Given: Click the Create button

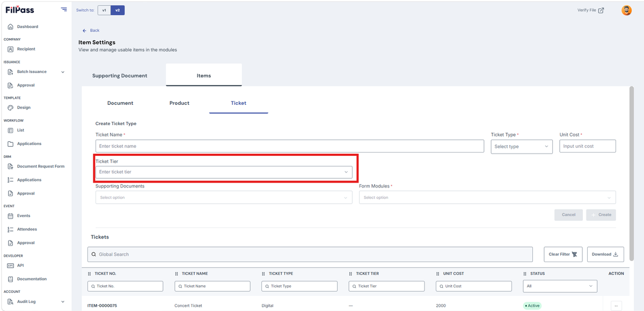Looking at the screenshot, I should 601,215.
